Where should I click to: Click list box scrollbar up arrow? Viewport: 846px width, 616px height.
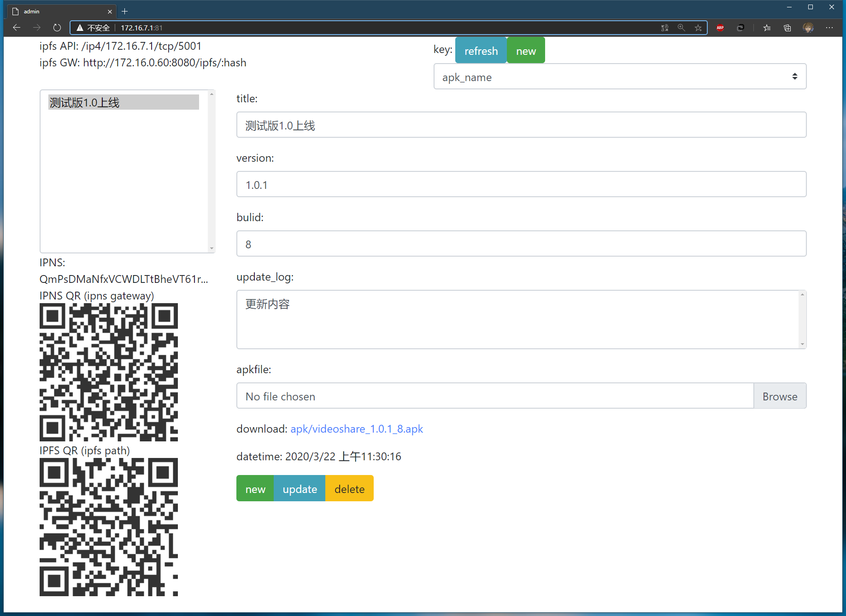pos(211,94)
